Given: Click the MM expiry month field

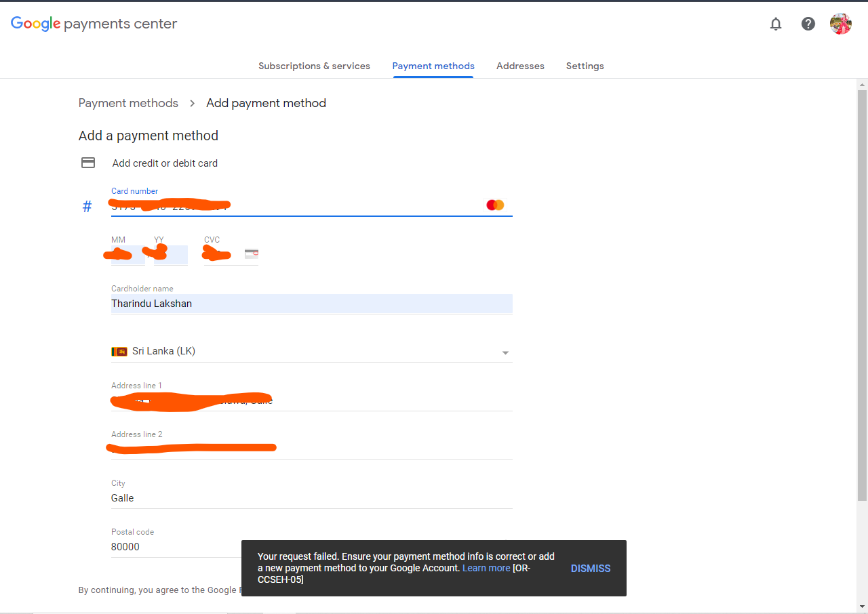Looking at the screenshot, I should pyautogui.click(x=128, y=255).
